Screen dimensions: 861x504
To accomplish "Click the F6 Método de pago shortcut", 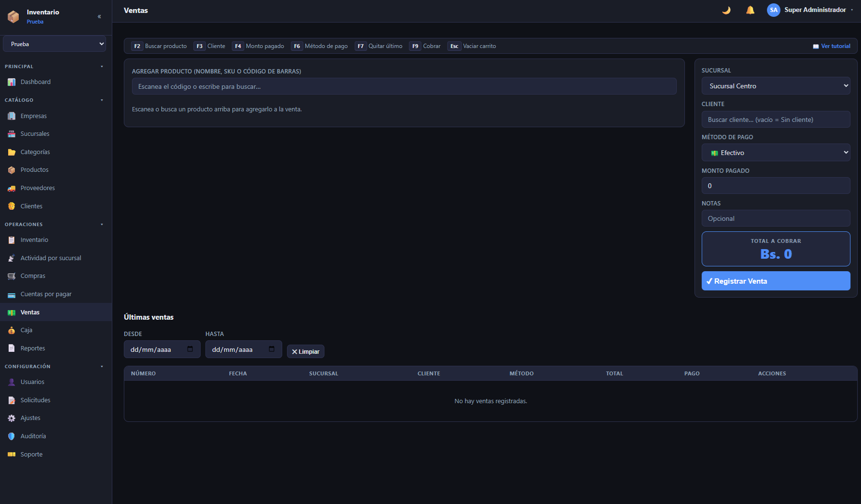I will point(319,46).
